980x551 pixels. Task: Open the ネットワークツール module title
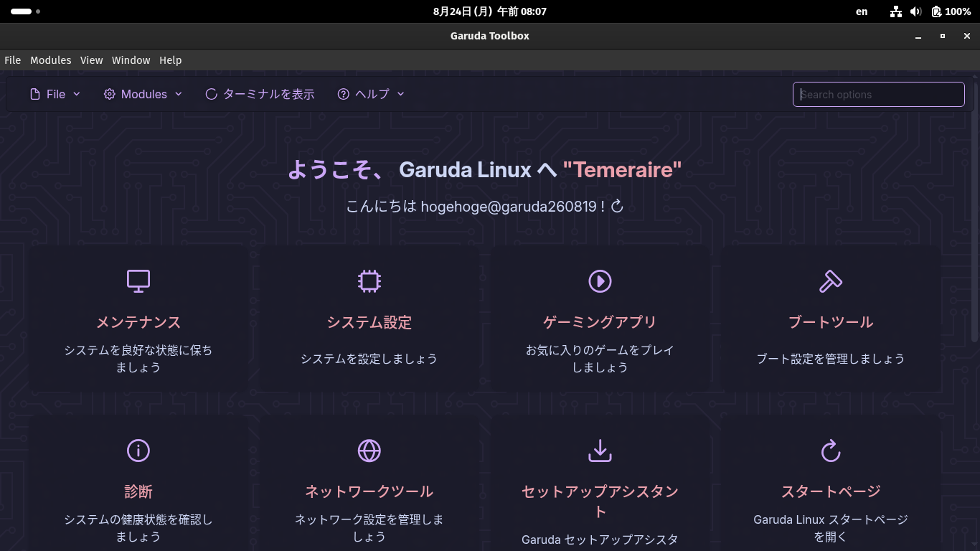tap(369, 491)
